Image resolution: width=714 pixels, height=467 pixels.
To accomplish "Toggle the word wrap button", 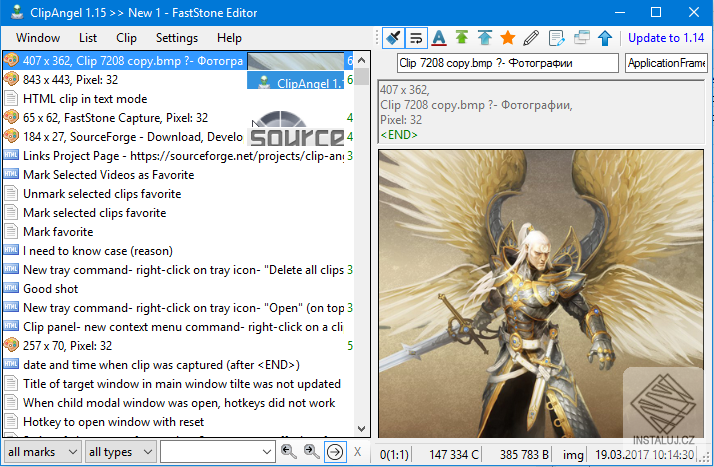I will pos(416,38).
